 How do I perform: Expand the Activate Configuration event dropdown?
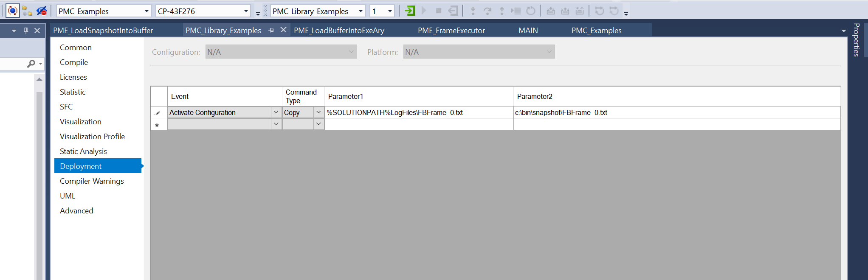(x=276, y=112)
